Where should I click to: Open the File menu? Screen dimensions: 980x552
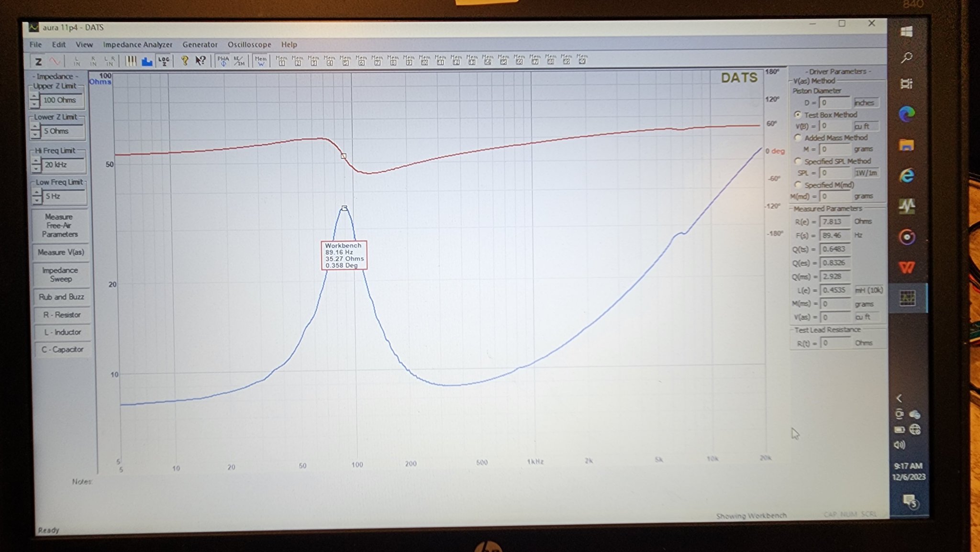35,44
